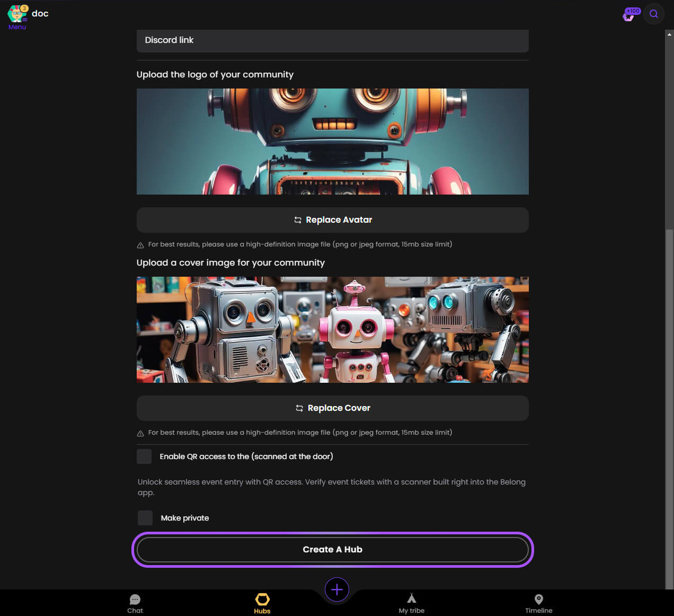The image size is (674, 616).
Task: Switch to the Hubs tab
Action: click(262, 604)
